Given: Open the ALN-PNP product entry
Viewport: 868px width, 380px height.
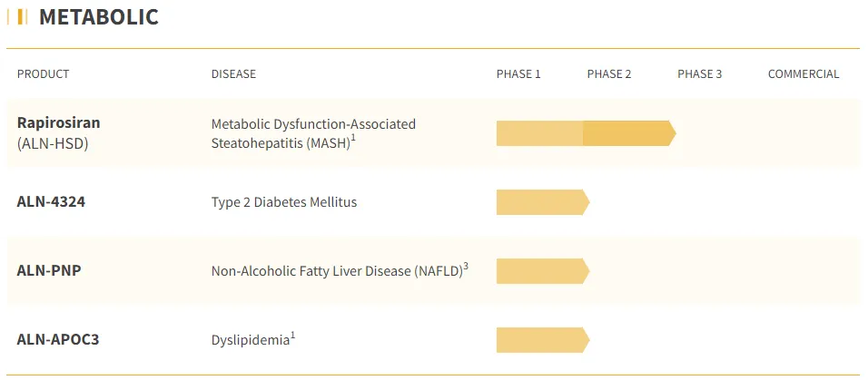Looking at the screenshot, I should [49, 269].
